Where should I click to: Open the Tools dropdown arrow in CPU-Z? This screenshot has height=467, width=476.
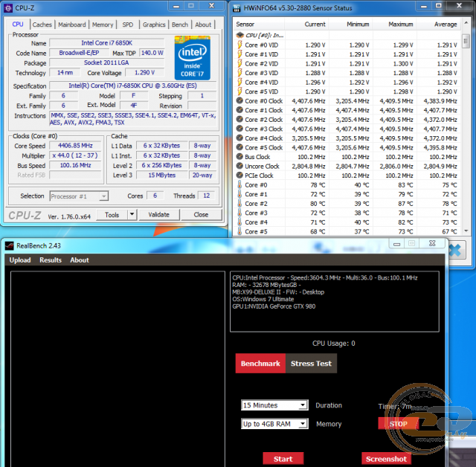point(132,214)
